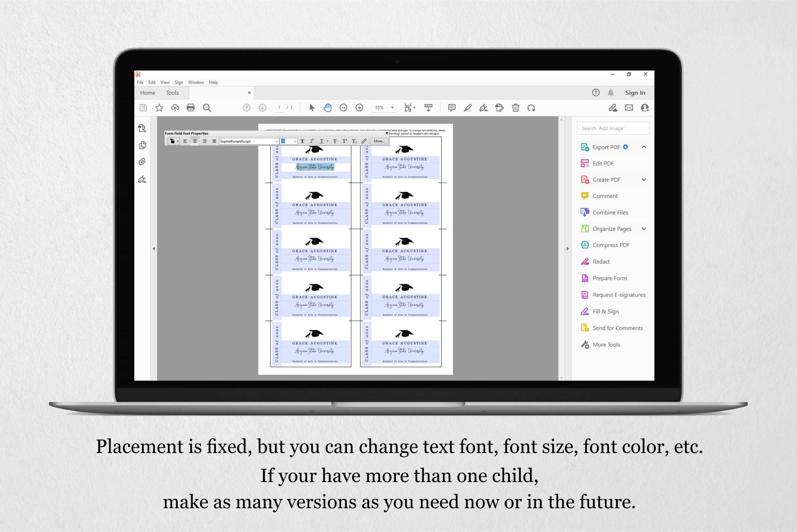Click the Share with others icon
Screen dimensions: 797x532
coord(645,108)
